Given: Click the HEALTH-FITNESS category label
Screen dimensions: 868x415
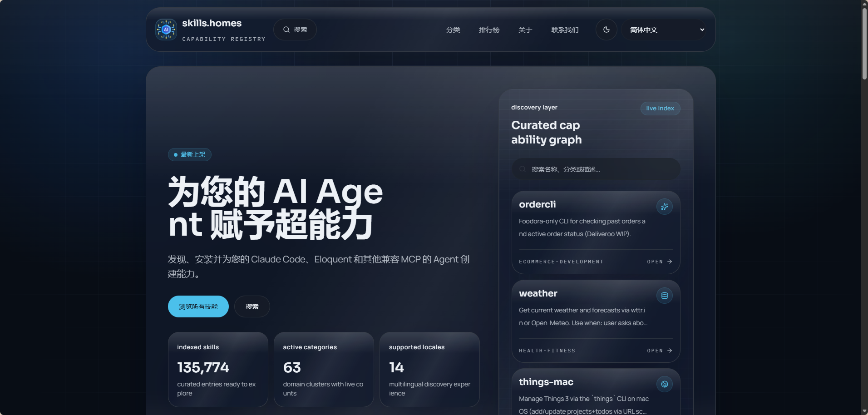Looking at the screenshot, I should [x=547, y=351].
